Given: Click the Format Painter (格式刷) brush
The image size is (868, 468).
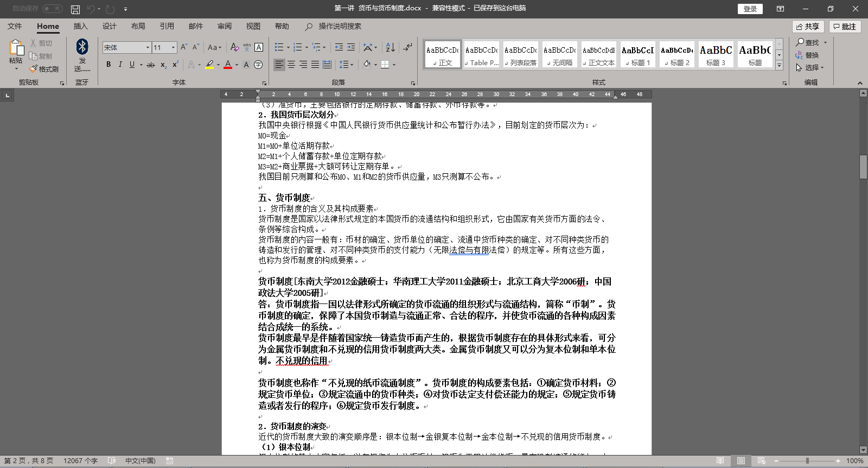Looking at the screenshot, I should click(44, 69).
